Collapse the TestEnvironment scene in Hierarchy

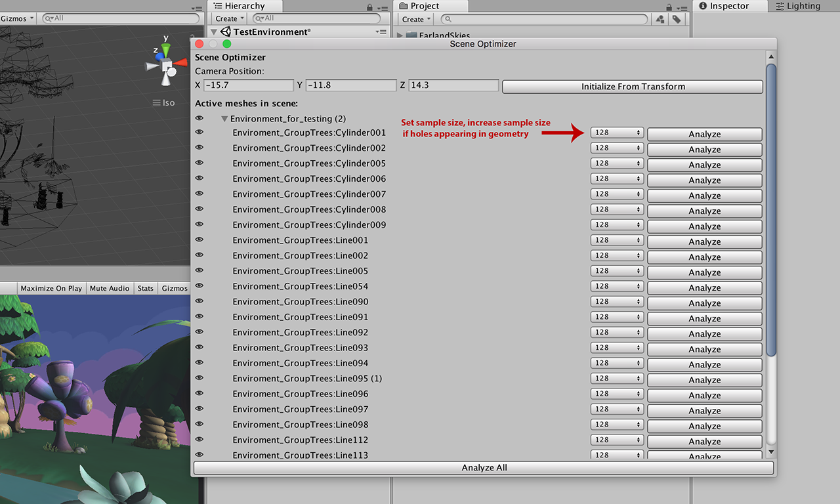pyautogui.click(x=214, y=31)
